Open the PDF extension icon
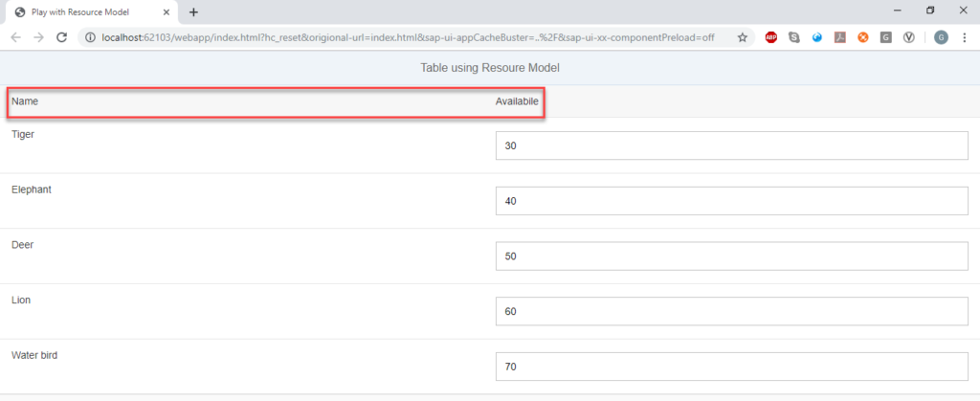This screenshot has height=401, width=980. coord(840,37)
